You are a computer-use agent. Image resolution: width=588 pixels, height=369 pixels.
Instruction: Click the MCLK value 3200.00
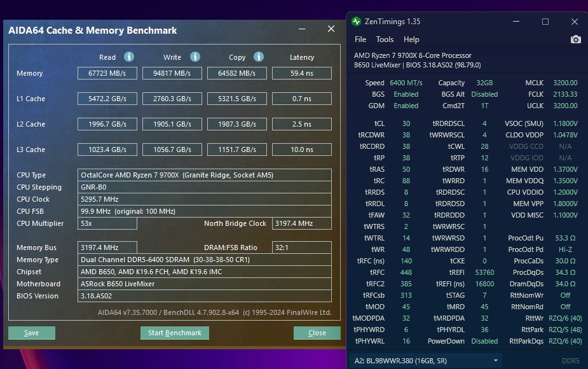point(565,83)
